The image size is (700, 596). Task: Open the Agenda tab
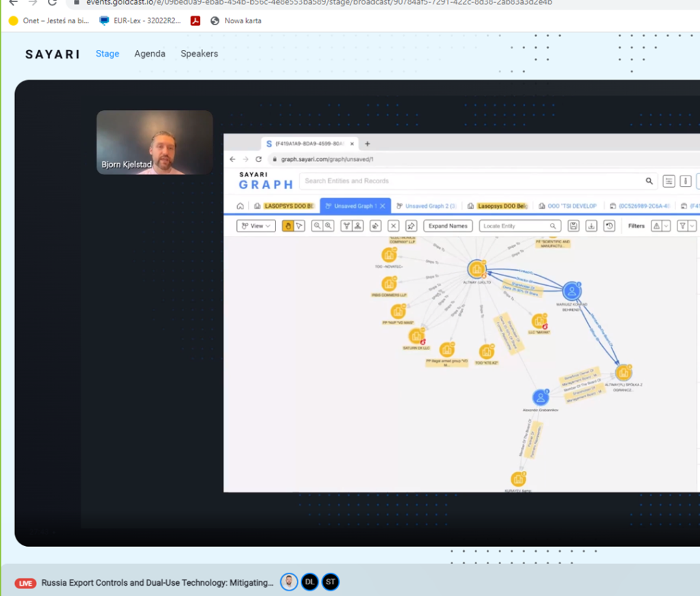coord(150,53)
